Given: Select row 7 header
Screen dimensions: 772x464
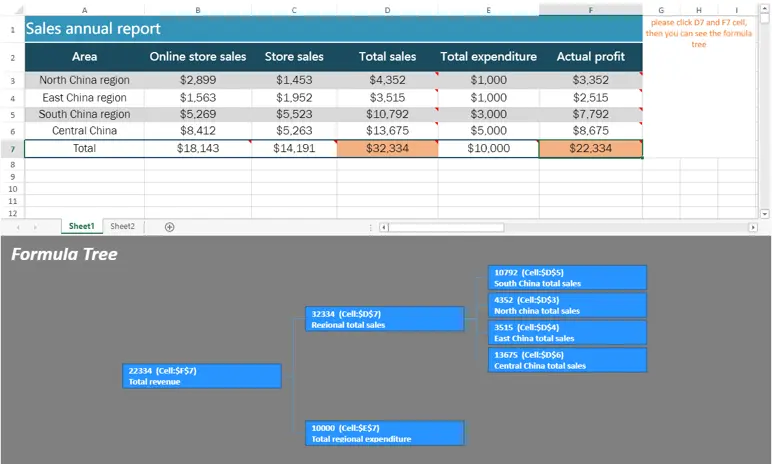Looking at the screenshot, I should pos(13,149).
